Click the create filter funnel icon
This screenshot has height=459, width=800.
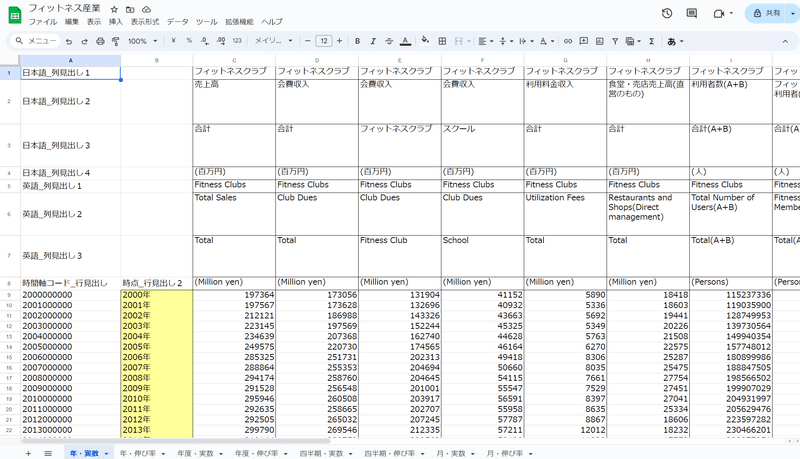634,41
